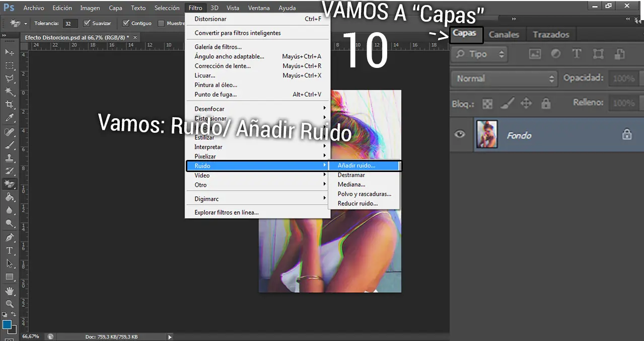Image resolution: width=644 pixels, height=341 pixels.
Task: Open the Imagen menu
Action: pos(90,8)
